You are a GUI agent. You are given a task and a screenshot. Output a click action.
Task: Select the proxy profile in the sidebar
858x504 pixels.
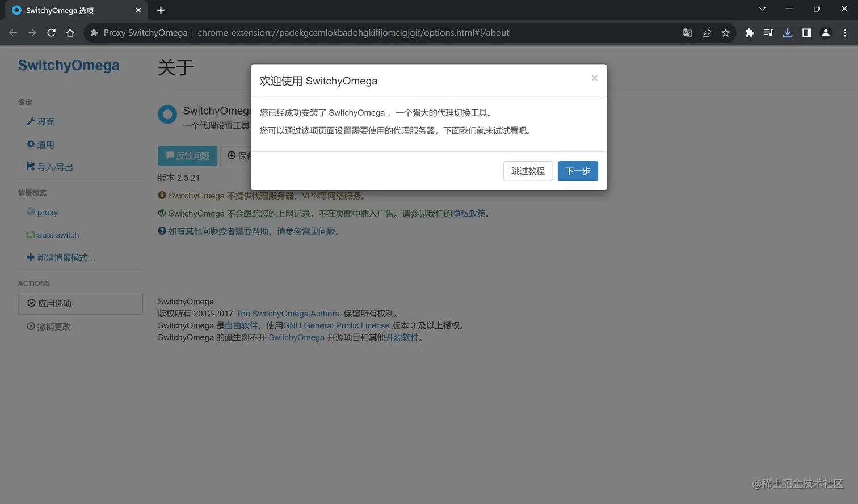(x=48, y=213)
